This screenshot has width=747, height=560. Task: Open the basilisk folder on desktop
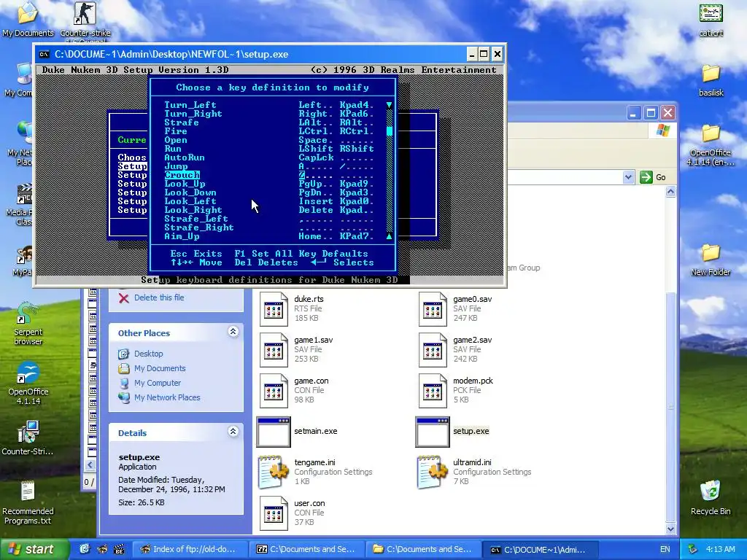pyautogui.click(x=711, y=80)
